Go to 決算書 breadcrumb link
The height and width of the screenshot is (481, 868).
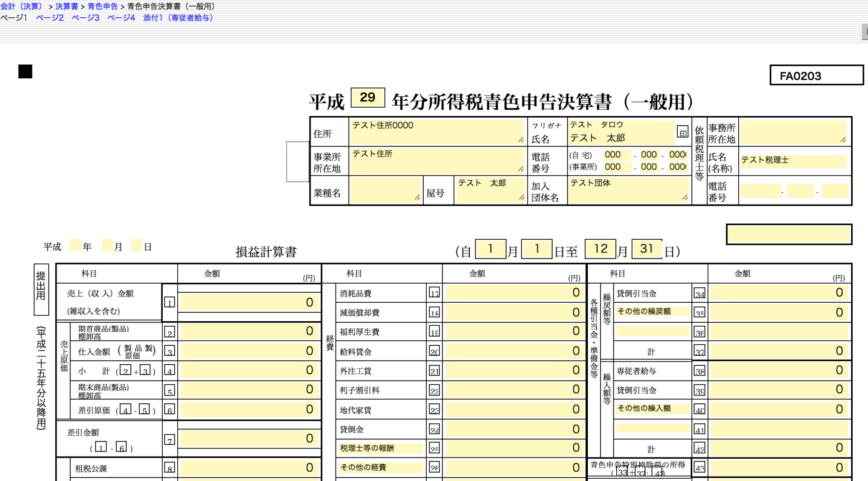pyautogui.click(x=66, y=6)
